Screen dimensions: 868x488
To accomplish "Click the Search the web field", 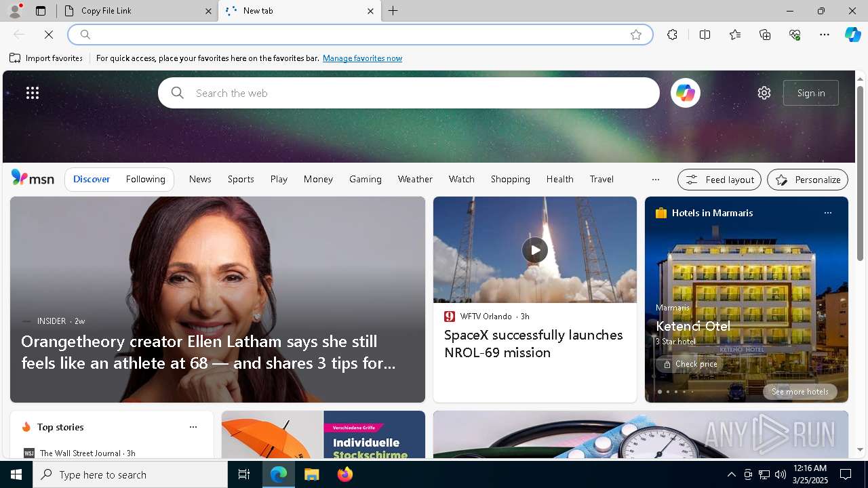I will (x=409, y=93).
